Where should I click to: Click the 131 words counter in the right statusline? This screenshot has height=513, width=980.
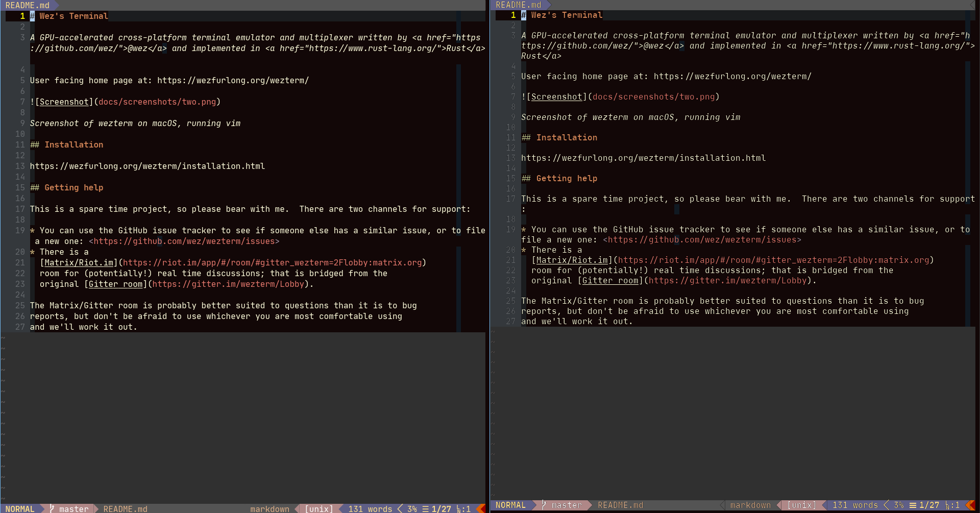click(855, 505)
